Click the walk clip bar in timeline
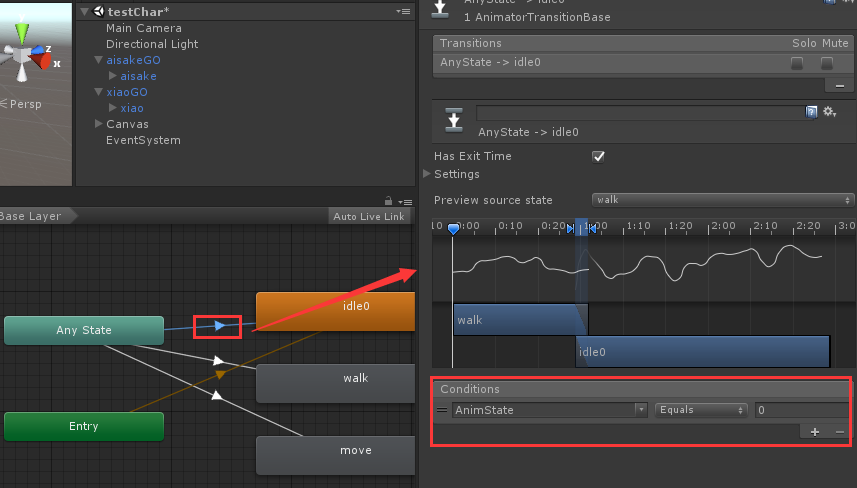The height and width of the screenshot is (488, 857). (521, 320)
